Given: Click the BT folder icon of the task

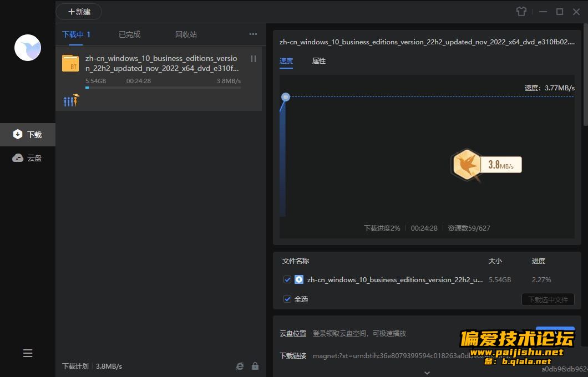Looking at the screenshot, I should coord(70,63).
